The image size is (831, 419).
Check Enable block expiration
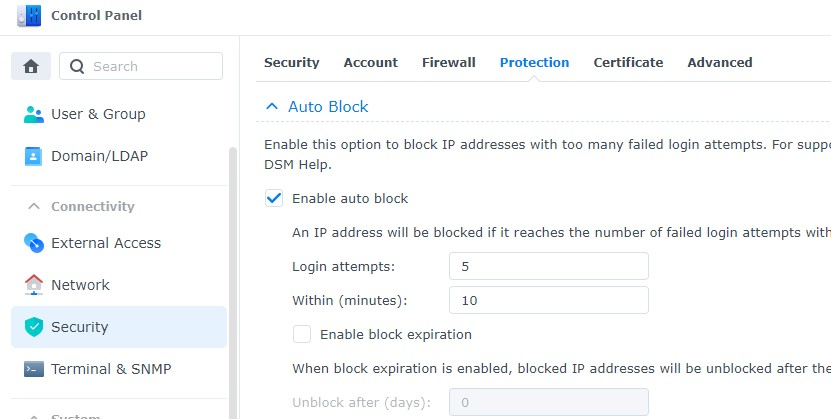click(x=302, y=334)
